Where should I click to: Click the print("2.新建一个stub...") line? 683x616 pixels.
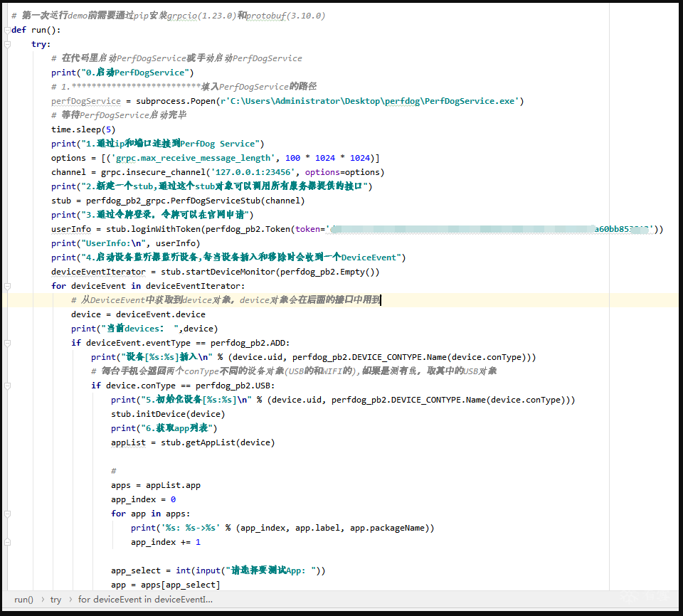[x=211, y=186]
